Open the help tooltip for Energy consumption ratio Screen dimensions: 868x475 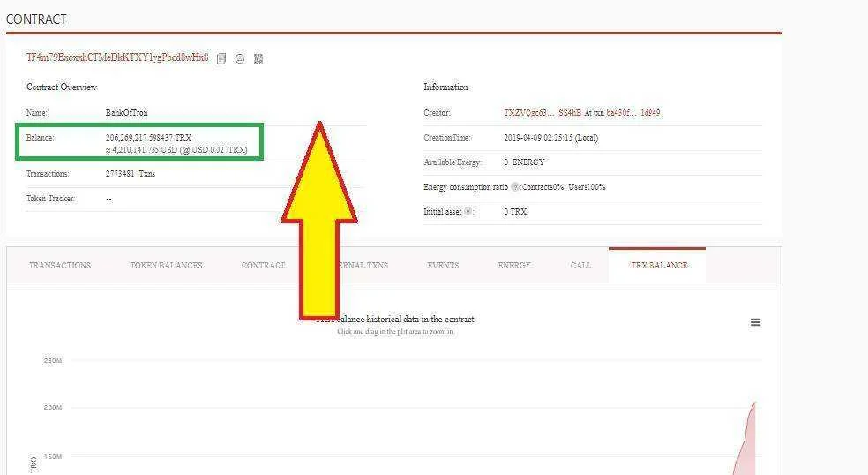point(515,187)
